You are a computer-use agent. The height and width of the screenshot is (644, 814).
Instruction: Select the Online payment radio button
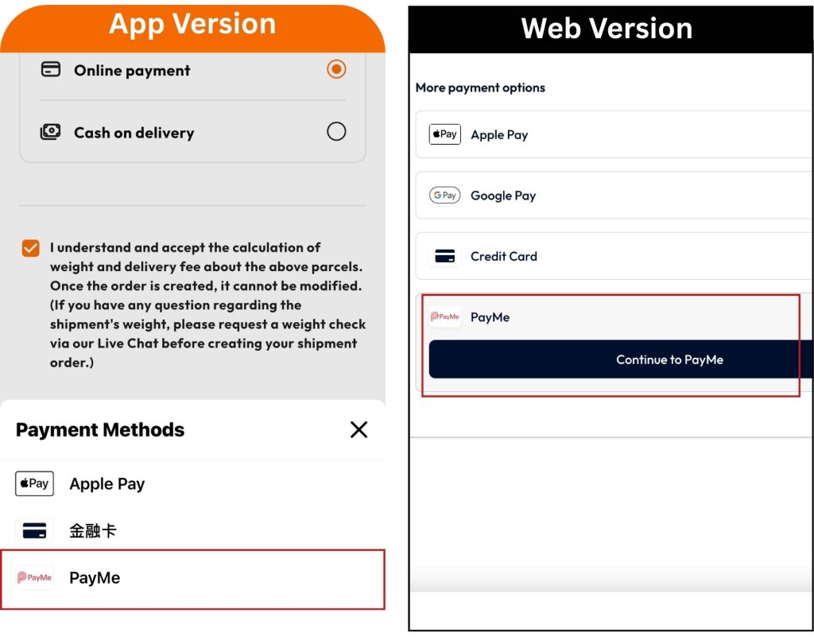click(336, 69)
